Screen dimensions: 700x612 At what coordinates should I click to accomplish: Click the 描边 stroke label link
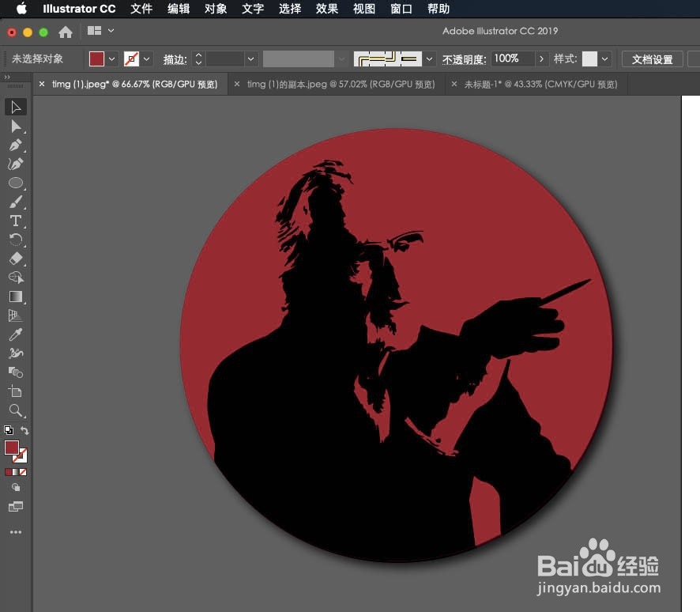click(175, 59)
